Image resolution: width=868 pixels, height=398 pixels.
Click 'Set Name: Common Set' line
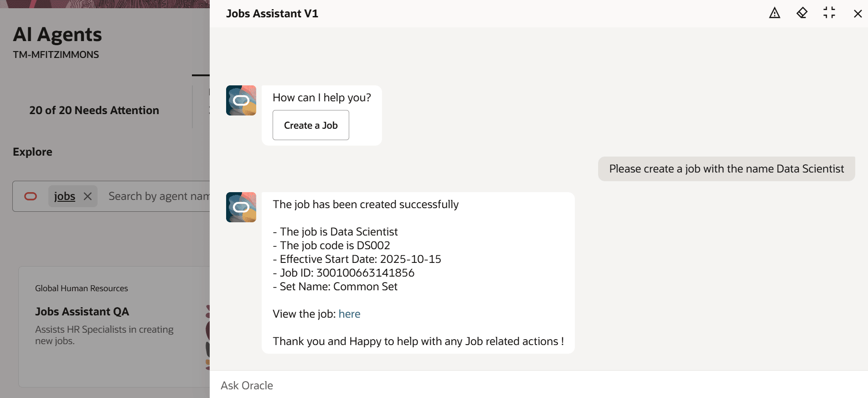335,287
